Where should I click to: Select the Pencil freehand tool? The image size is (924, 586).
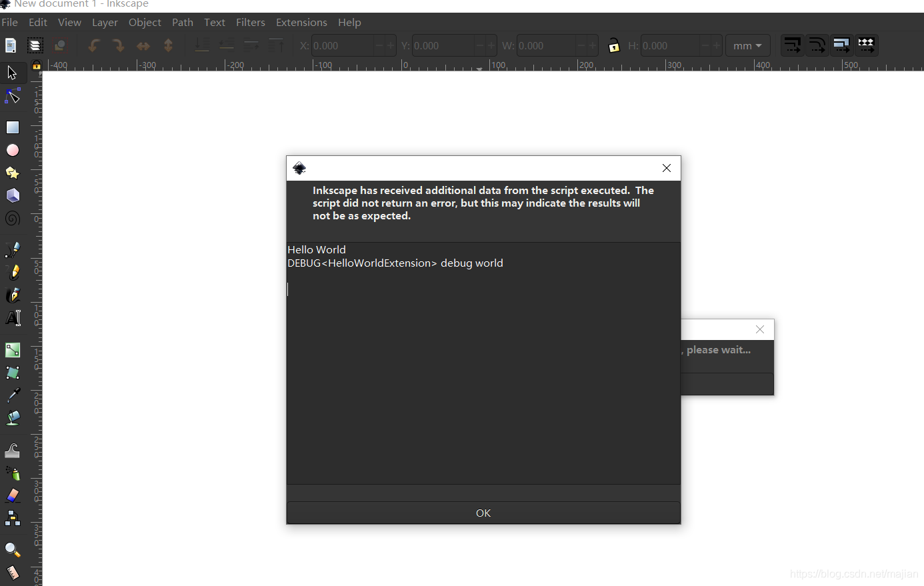click(x=12, y=272)
